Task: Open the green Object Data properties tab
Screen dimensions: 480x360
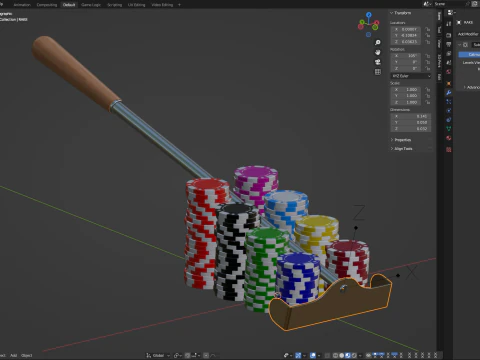Action: pos(449,129)
